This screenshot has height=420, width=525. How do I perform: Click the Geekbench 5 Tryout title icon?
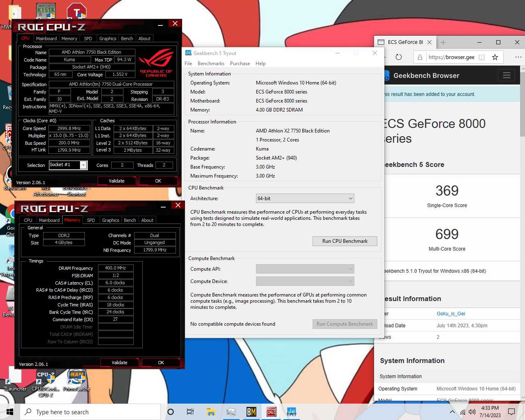pyautogui.click(x=188, y=53)
